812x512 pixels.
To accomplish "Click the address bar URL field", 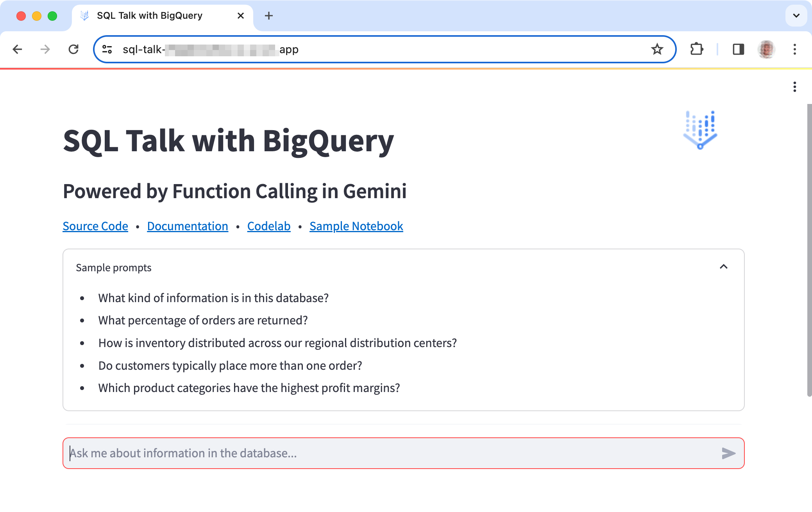I will tap(385, 49).
